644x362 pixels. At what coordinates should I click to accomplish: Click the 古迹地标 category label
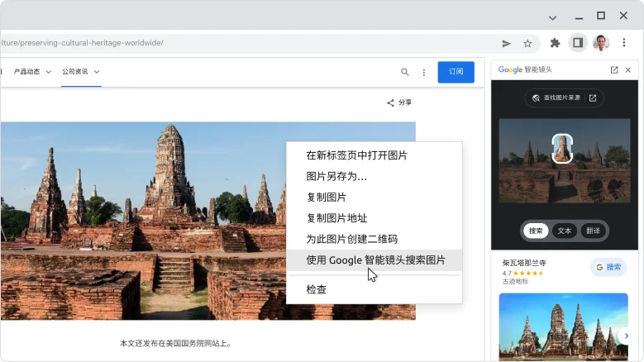(515, 282)
